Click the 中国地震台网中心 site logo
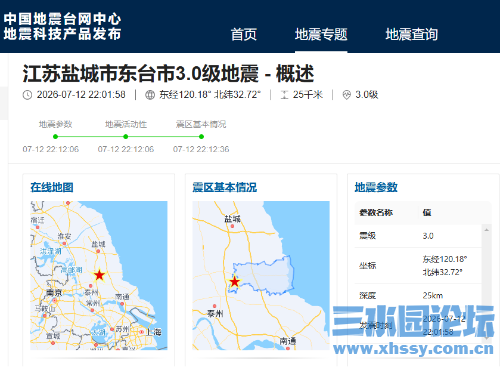 (x=62, y=26)
